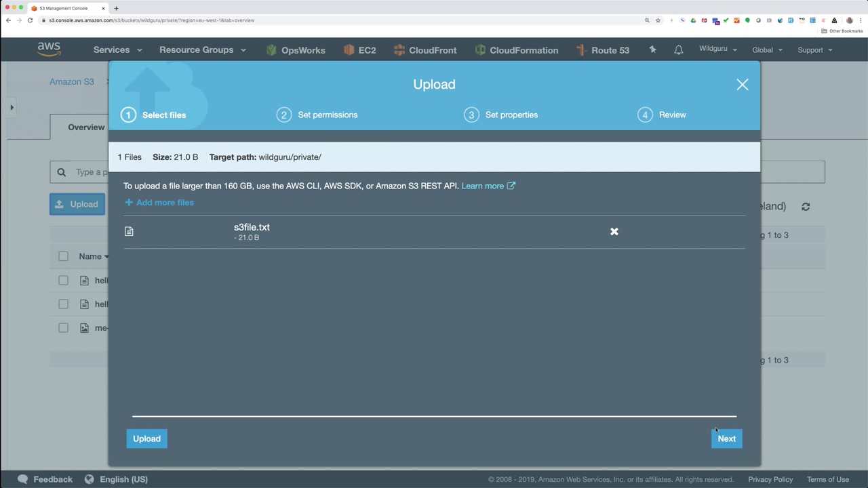Open the Feedback link in the footer

pyautogui.click(x=45, y=479)
